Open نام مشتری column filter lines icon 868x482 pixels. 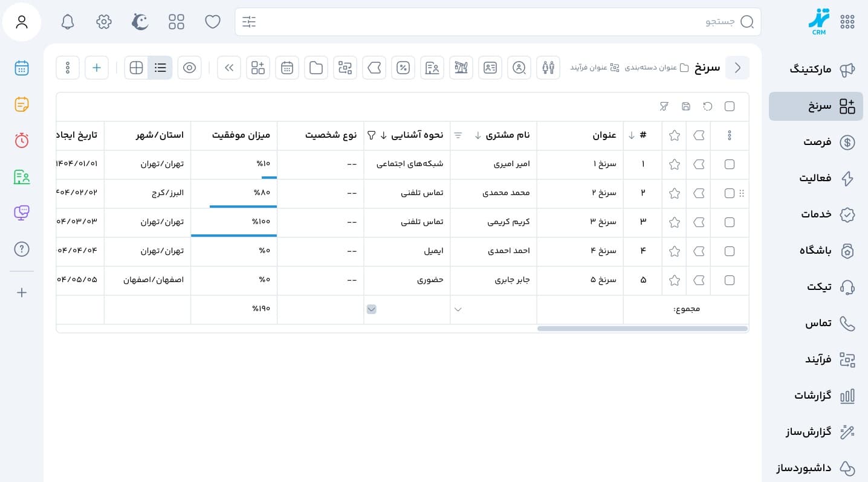point(458,135)
